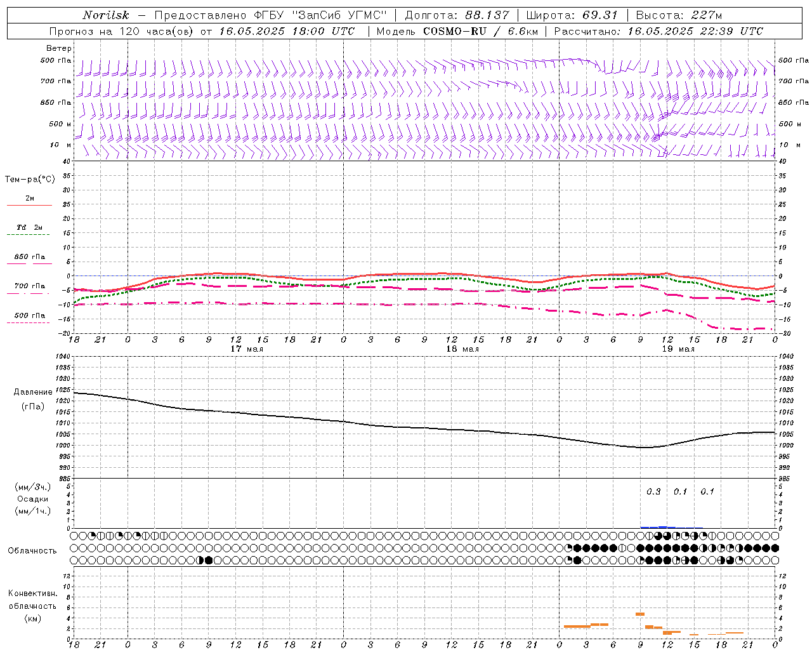Click the 10 м wind level label at left
Screen dimensions: 812x650
click(61, 145)
